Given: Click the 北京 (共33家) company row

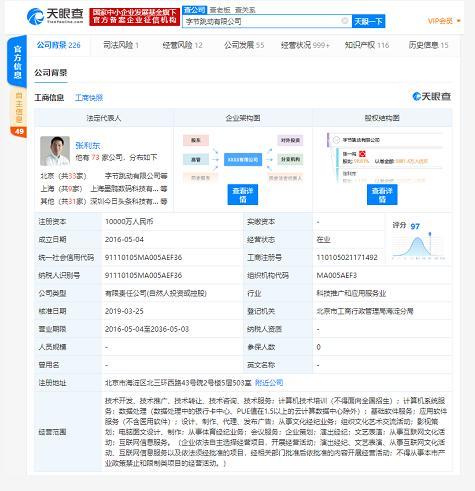Looking at the screenshot, I should (104, 176).
